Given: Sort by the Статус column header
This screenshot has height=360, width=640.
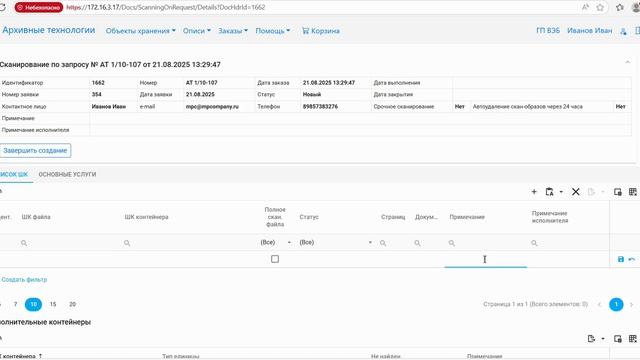Looking at the screenshot, I should 309,217.
